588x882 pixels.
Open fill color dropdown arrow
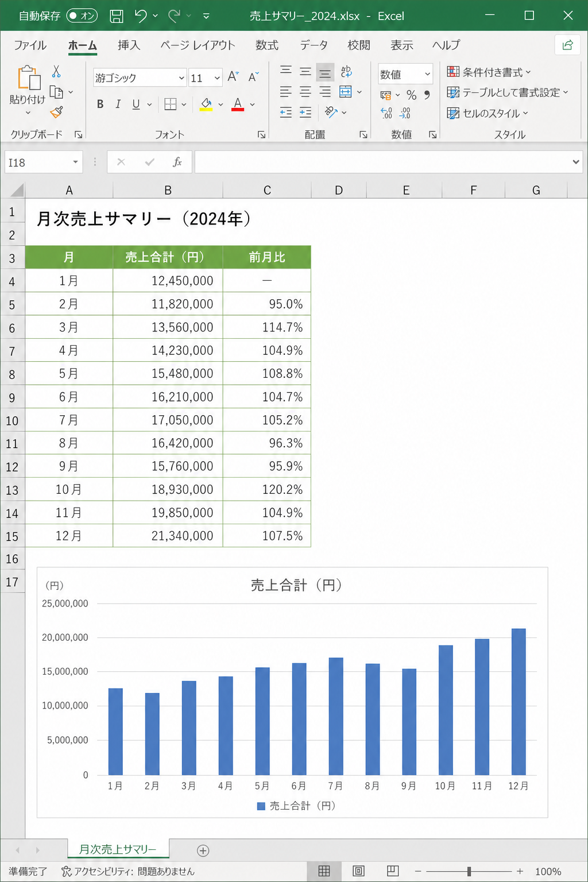[220, 105]
